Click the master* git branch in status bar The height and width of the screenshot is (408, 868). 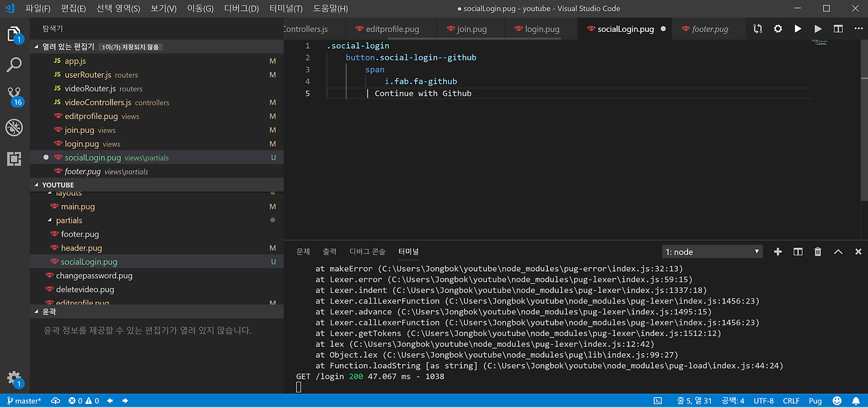click(x=24, y=401)
